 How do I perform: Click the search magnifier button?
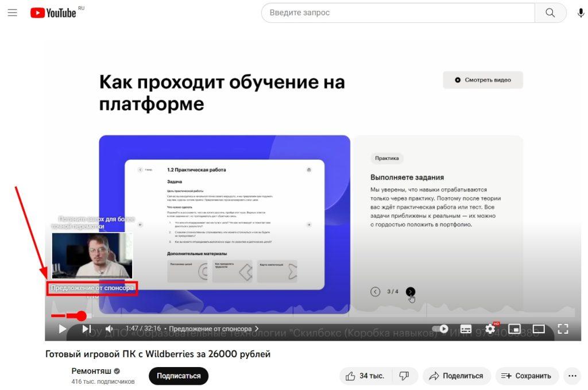[x=550, y=13]
